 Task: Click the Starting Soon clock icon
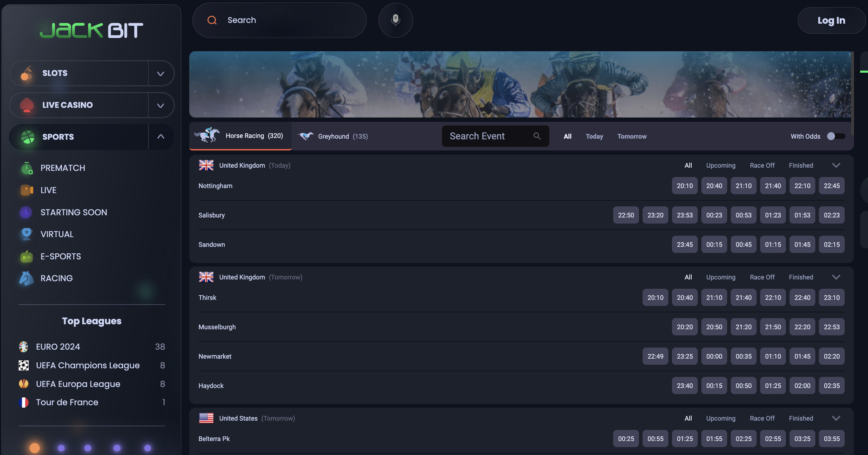(26, 212)
